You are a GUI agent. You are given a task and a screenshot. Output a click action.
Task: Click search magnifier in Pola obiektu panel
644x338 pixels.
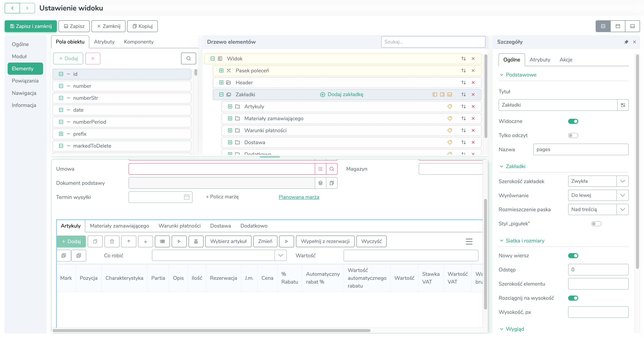pos(189,58)
